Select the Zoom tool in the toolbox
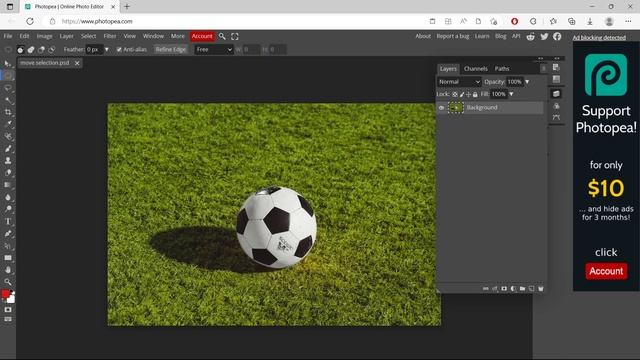 (8, 282)
